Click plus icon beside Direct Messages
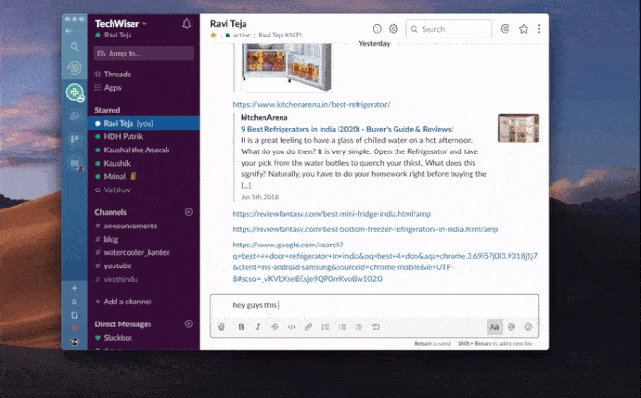This screenshot has height=398, width=641. coord(188,324)
